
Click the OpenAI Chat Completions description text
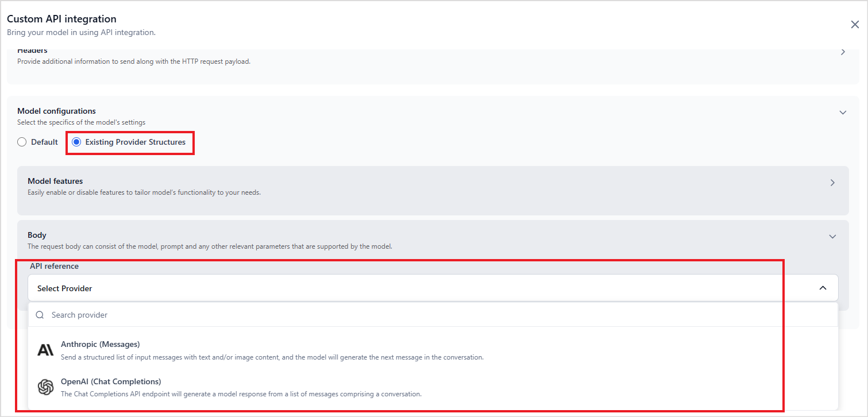241,394
